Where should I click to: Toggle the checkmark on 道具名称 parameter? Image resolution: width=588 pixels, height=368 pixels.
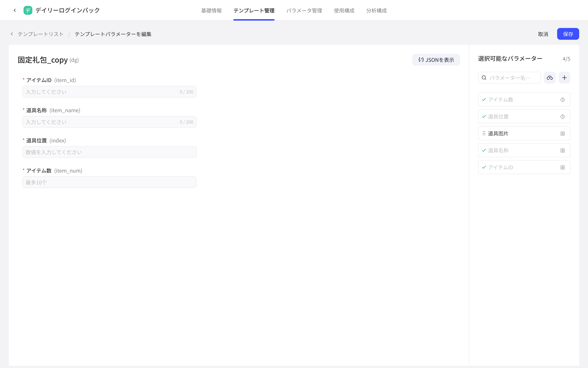[484, 150]
